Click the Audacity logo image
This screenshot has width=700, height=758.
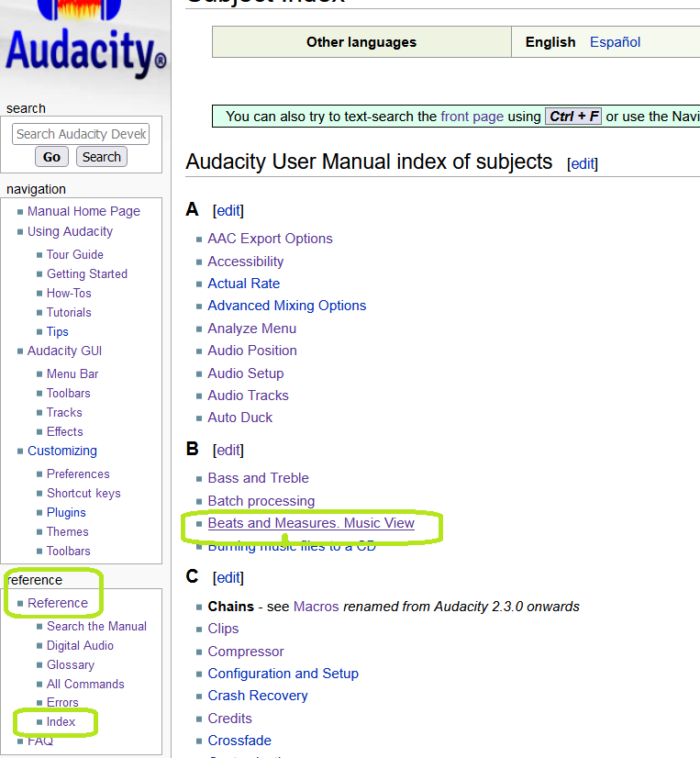[x=85, y=41]
